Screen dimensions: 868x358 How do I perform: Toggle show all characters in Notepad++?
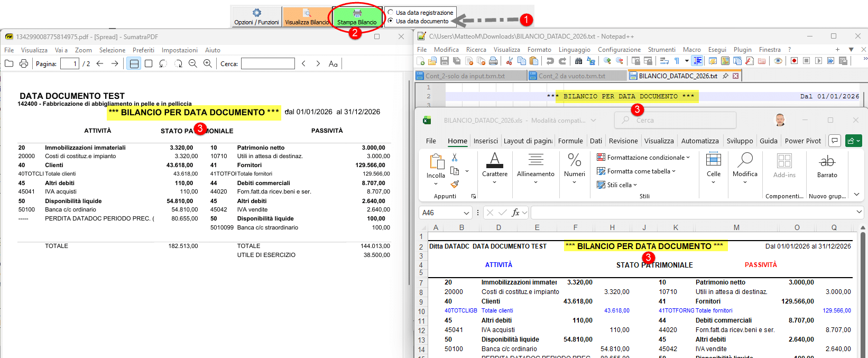coord(676,61)
